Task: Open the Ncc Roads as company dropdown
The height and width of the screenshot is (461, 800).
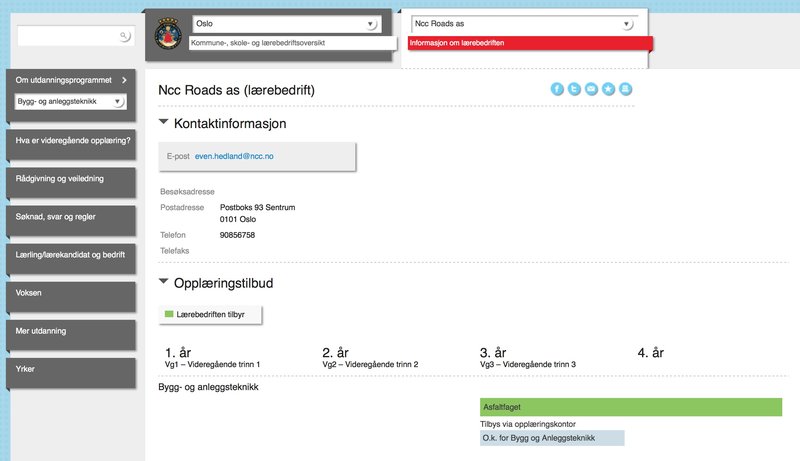Action: (x=522, y=24)
